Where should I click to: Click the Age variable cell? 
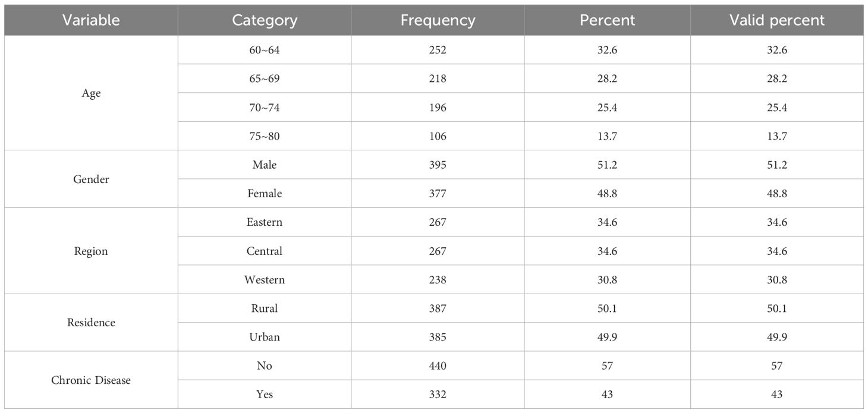click(x=91, y=93)
